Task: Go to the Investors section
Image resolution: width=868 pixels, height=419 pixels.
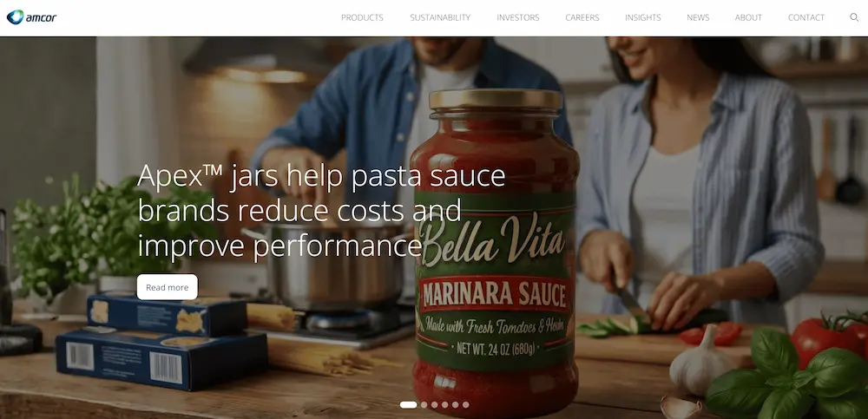Action: point(517,17)
